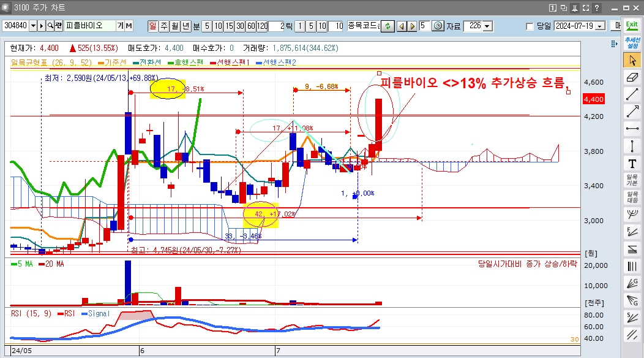Select the eraser tool in drawing sidebar
The image size is (644, 358).
[631, 77]
